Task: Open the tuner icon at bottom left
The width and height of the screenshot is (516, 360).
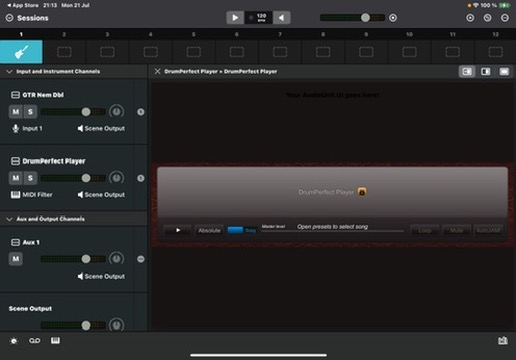Action: point(14,341)
